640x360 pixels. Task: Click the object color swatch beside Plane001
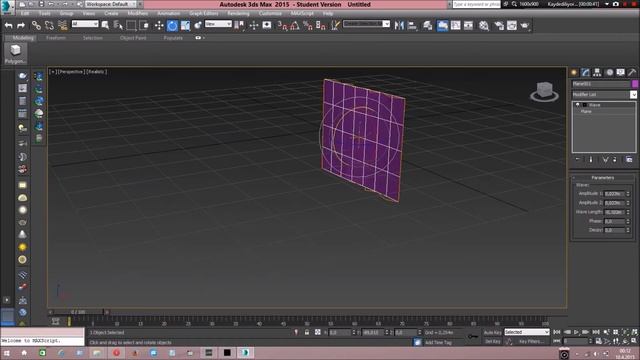pyautogui.click(x=635, y=84)
